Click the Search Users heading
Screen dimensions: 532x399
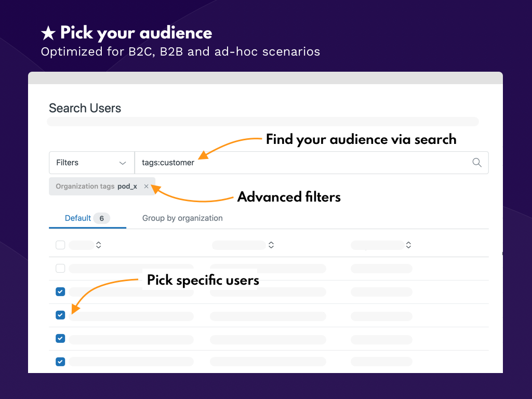[x=85, y=108]
